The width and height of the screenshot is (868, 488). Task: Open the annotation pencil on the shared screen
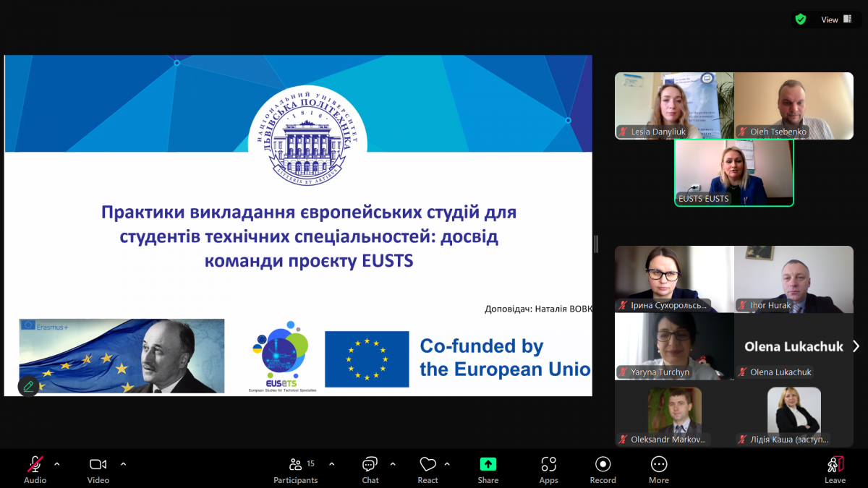point(28,386)
